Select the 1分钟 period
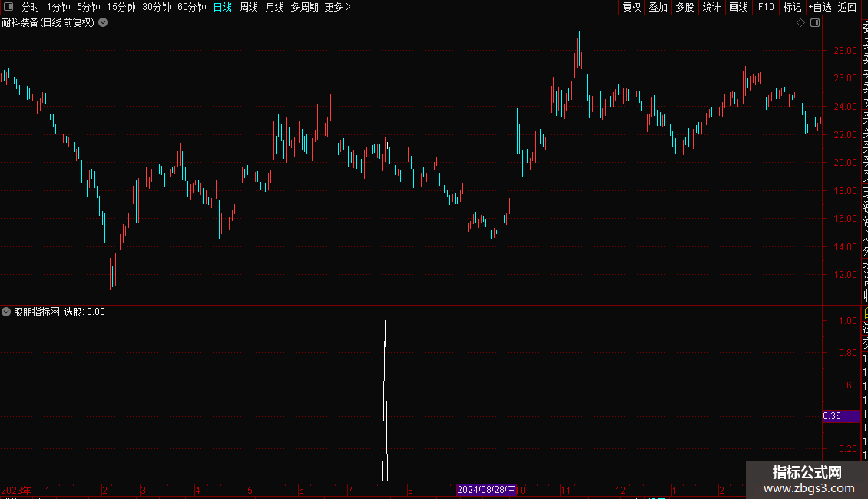868x499 pixels. [58, 7]
